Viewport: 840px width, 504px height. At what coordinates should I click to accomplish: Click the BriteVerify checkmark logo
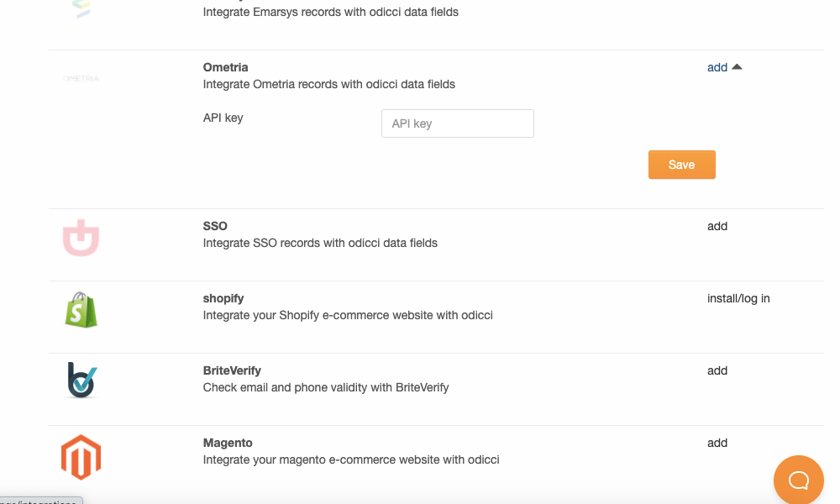tap(81, 380)
